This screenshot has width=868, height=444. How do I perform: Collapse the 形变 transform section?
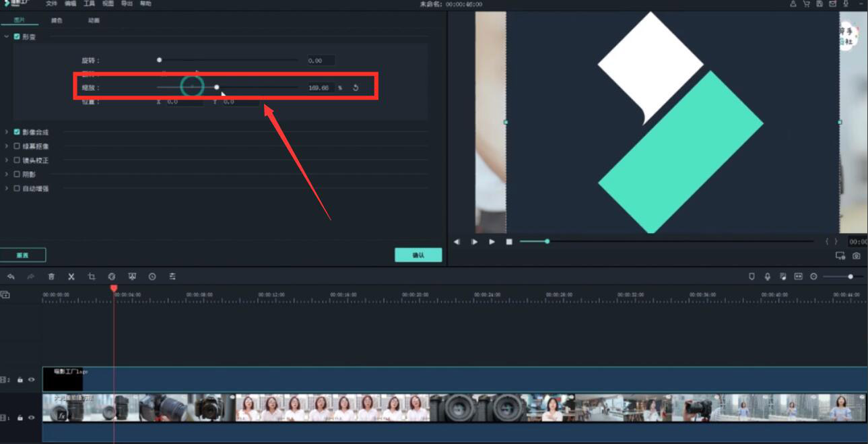pos(7,36)
